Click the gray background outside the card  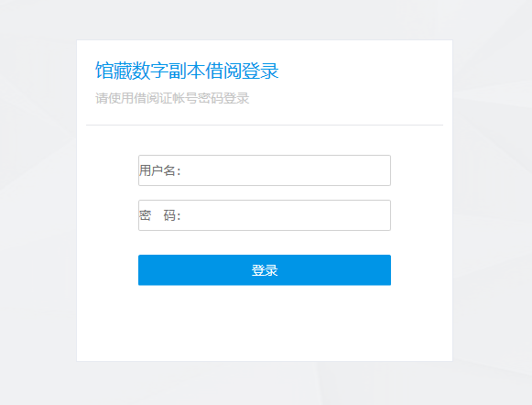click(38, 203)
